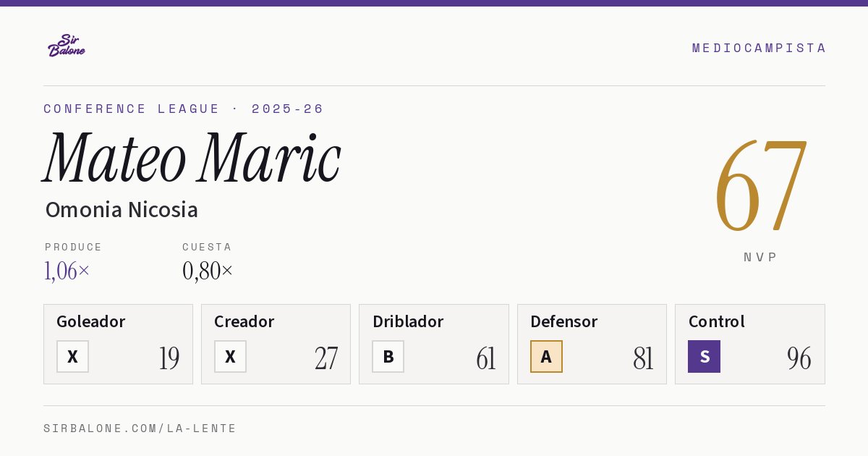Click the Cuesta 0,80× value
The width and height of the screenshot is (868, 456).
click(x=208, y=271)
